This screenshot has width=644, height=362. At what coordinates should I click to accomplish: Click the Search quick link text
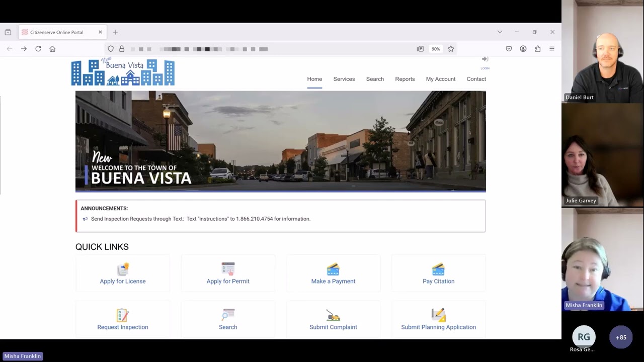pos(228,327)
